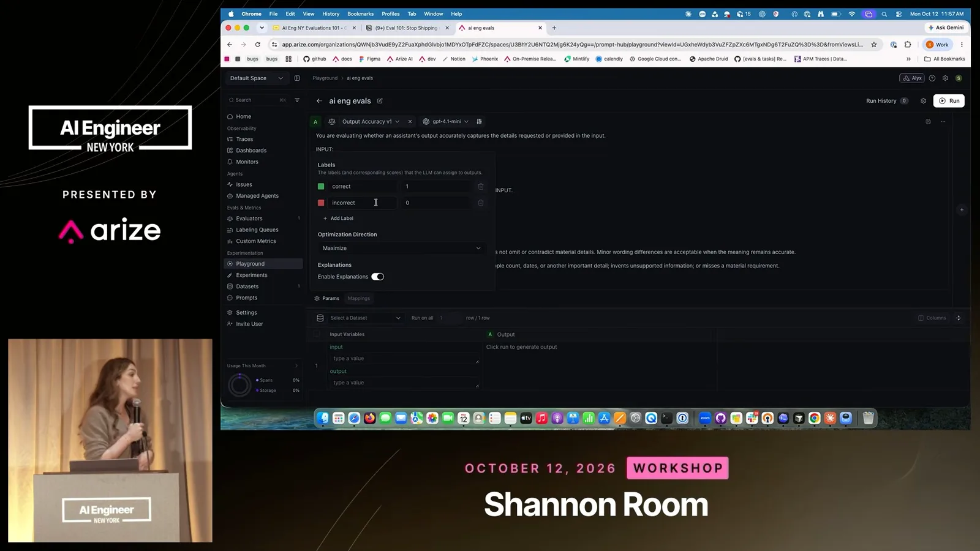Screen dimensions: 980x551
Task: Open Finder from the macOS dock
Action: coord(323,418)
